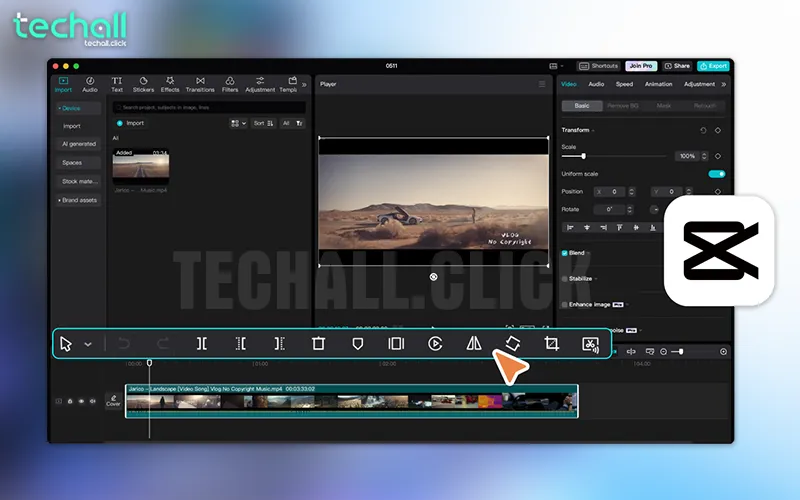The width and height of the screenshot is (800, 500).
Task: Click the Export button
Action: [x=713, y=66]
